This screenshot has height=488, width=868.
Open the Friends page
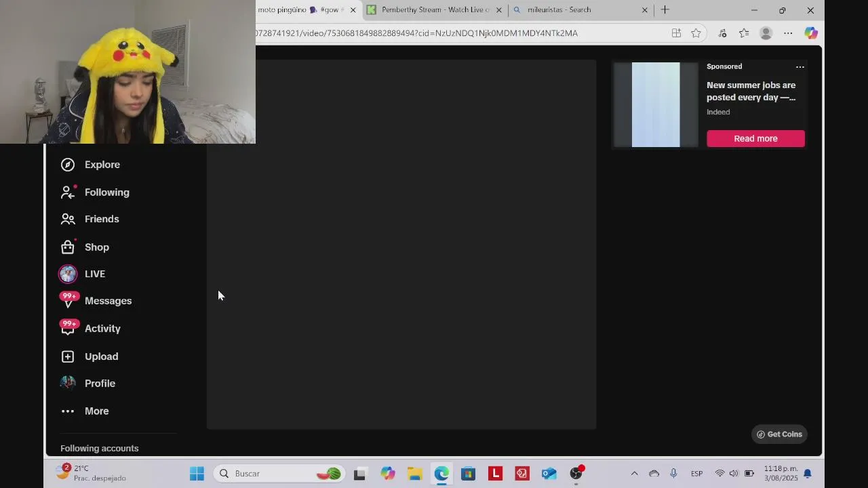click(x=90, y=219)
